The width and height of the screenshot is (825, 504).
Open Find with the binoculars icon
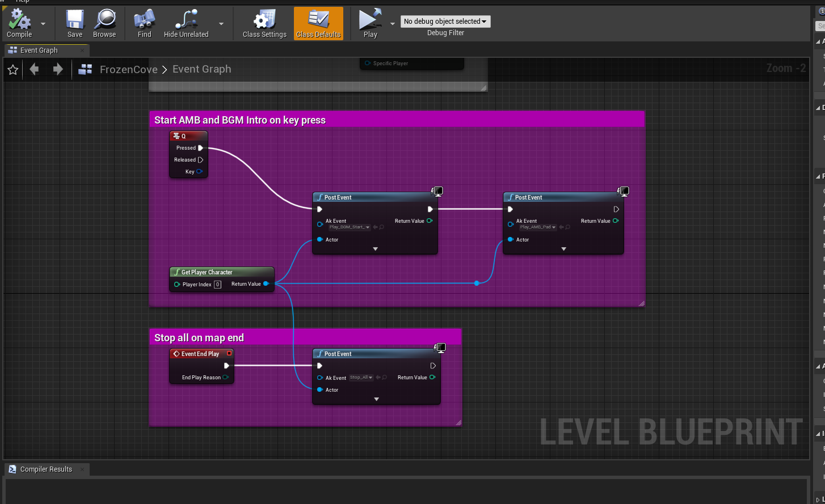(145, 24)
